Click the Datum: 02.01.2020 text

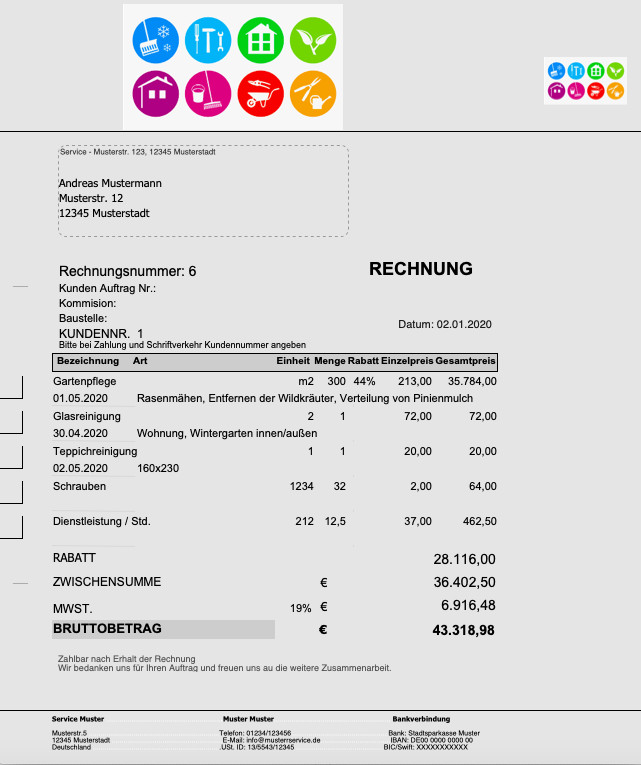(445, 324)
